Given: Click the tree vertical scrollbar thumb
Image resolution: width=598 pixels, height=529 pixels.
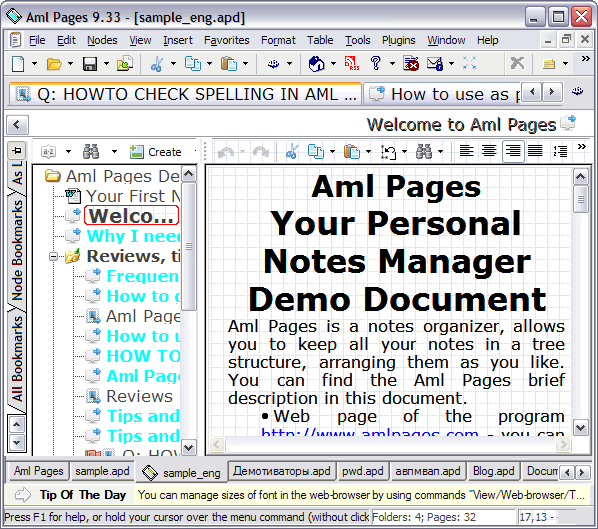Looking at the screenshot, I should pyautogui.click(x=189, y=246).
